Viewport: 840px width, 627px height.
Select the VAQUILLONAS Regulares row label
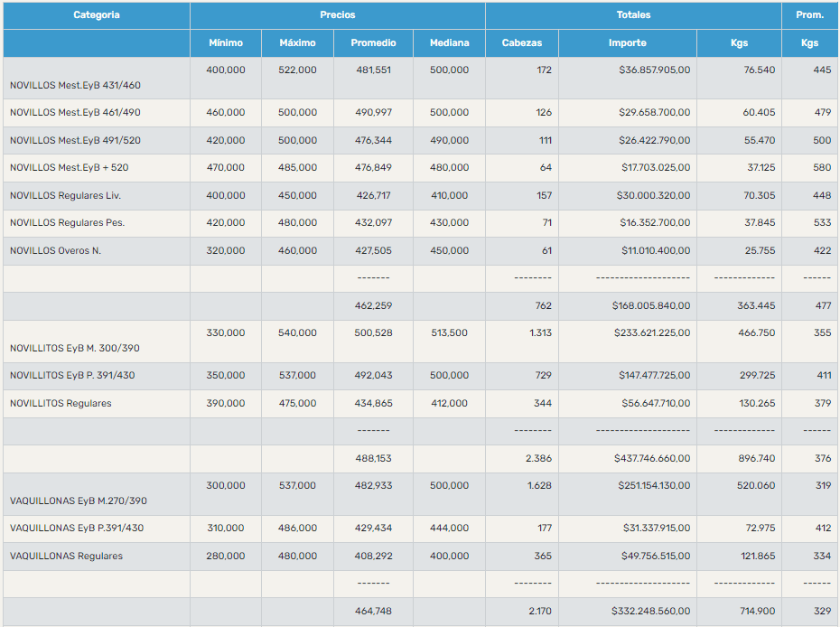tap(66, 557)
